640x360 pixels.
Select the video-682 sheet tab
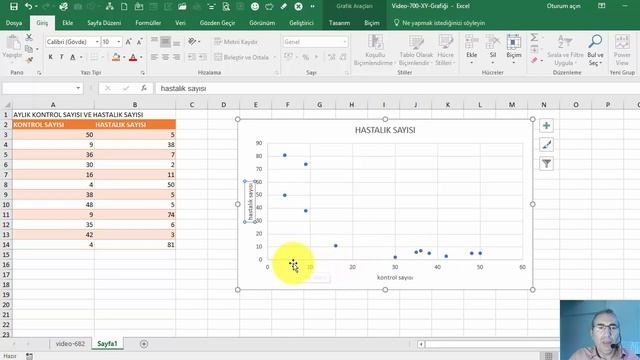tap(70, 344)
